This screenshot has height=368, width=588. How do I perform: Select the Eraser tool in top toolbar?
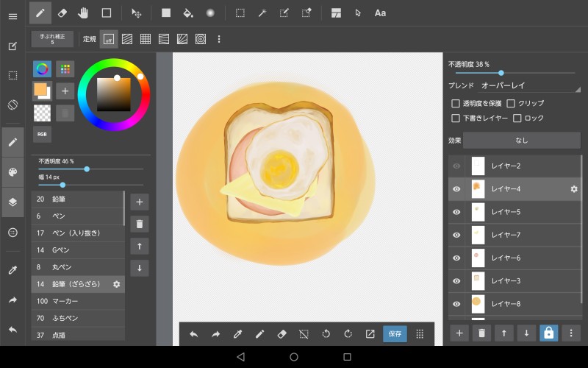[62, 13]
